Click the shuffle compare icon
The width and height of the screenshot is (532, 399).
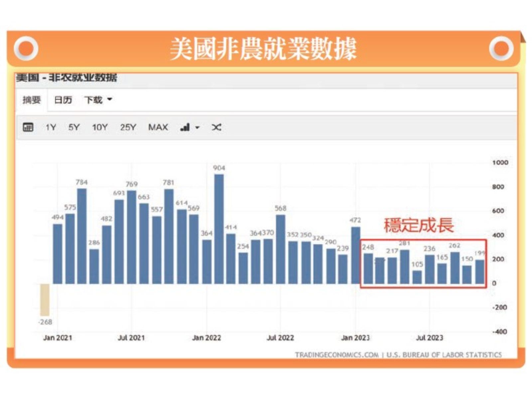pyautogui.click(x=216, y=127)
